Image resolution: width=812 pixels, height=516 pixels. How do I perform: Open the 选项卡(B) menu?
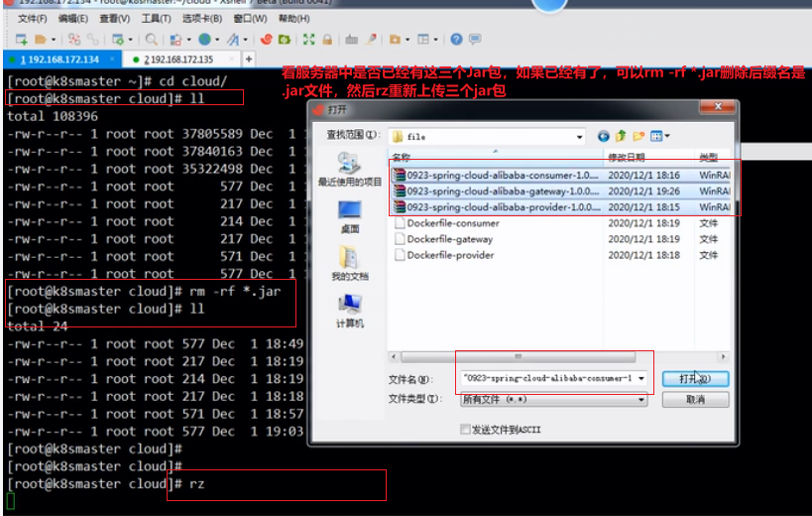click(202, 19)
